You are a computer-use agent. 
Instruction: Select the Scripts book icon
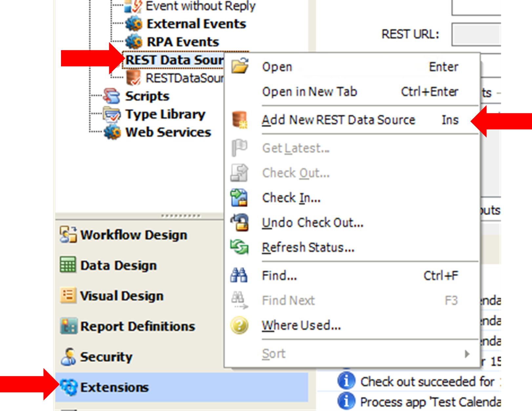111,96
